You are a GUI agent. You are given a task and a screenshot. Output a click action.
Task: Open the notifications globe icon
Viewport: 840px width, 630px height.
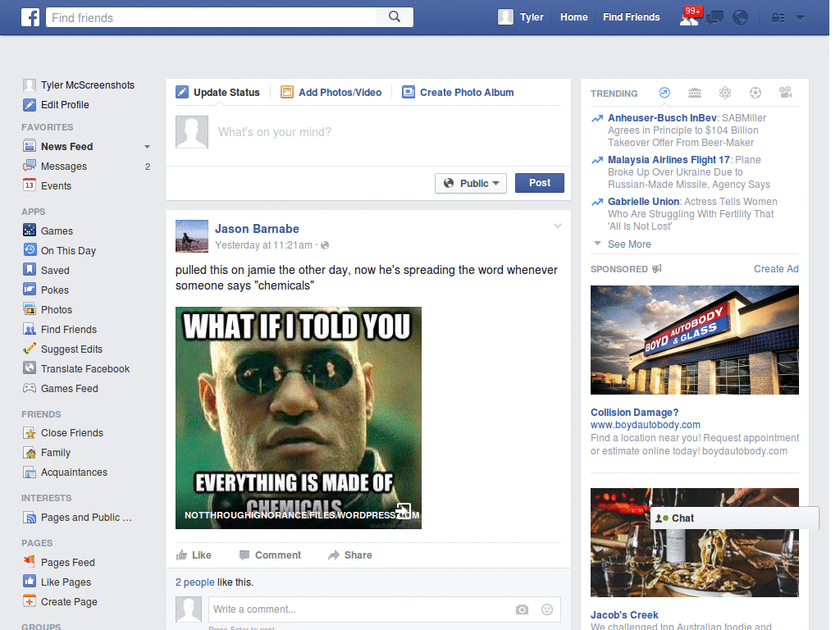click(x=741, y=18)
